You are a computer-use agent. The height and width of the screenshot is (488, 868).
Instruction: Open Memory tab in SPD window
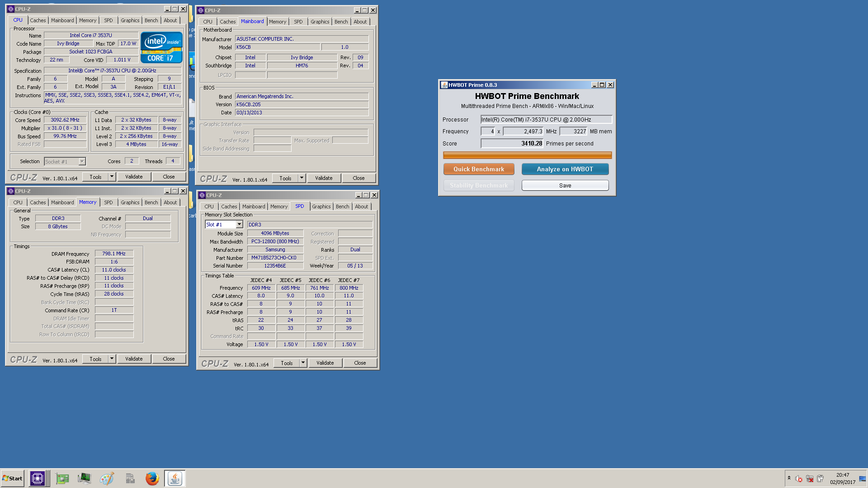coord(279,206)
